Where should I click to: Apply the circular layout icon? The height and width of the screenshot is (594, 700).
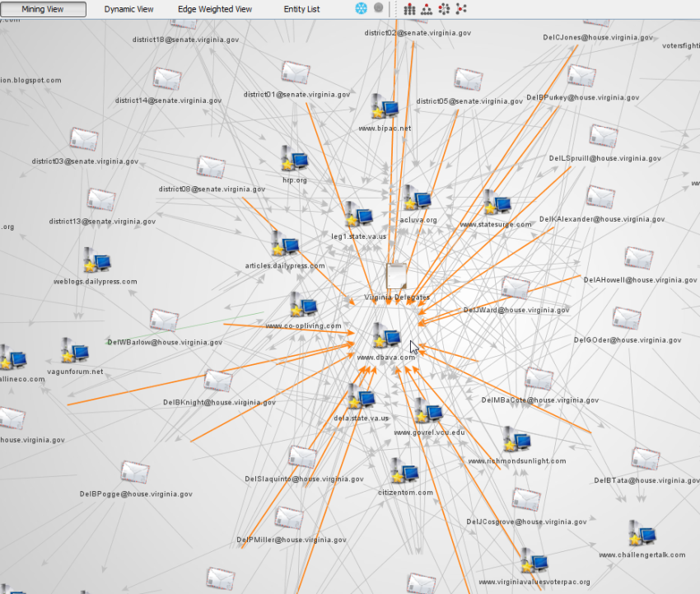(444, 9)
